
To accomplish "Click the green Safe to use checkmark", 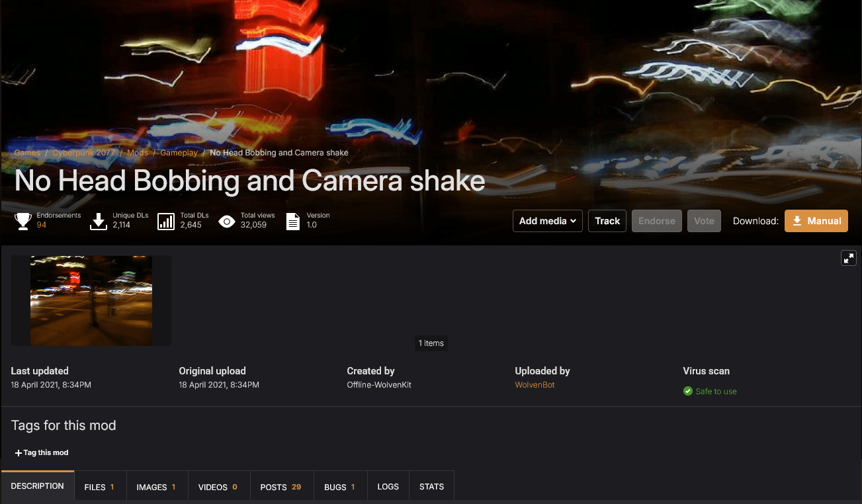I will click(688, 392).
